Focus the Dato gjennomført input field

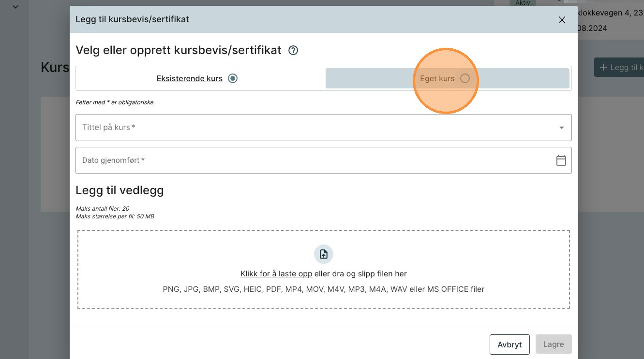tap(315, 160)
